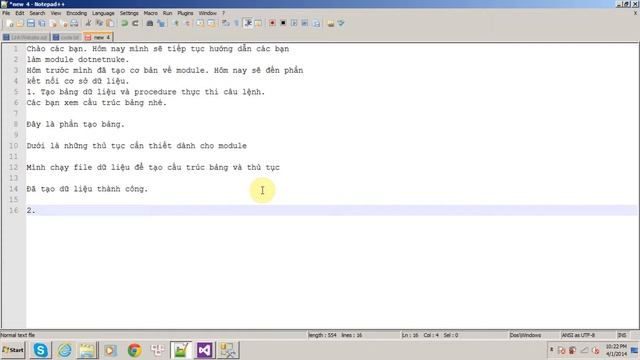Open the Edit menu
Viewport: 640px width, 360px height.
(x=20, y=13)
